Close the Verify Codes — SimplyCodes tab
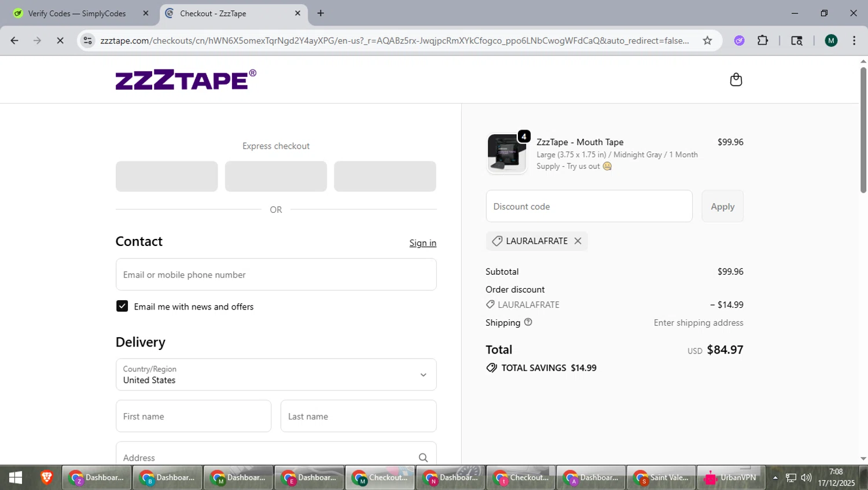Screen dimensions: 868x490 146,13
